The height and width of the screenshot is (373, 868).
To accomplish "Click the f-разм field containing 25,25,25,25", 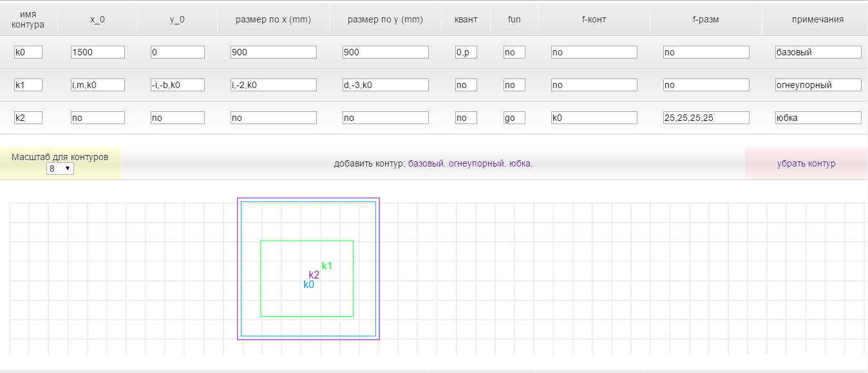I will (x=706, y=118).
